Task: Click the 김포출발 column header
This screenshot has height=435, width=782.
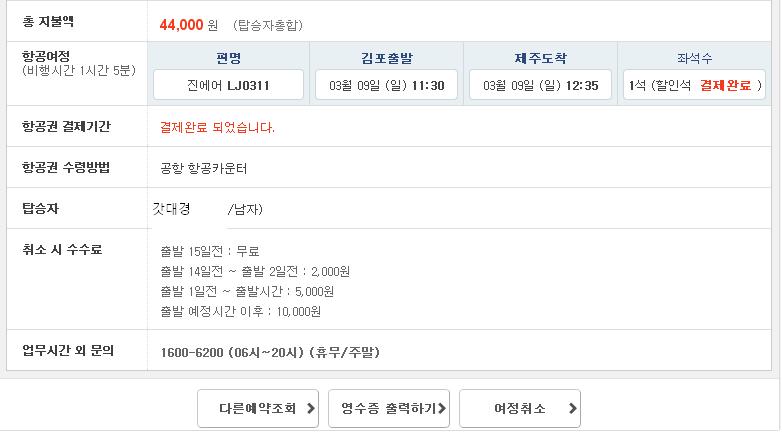Action: pyautogui.click(x=387, y=58)
